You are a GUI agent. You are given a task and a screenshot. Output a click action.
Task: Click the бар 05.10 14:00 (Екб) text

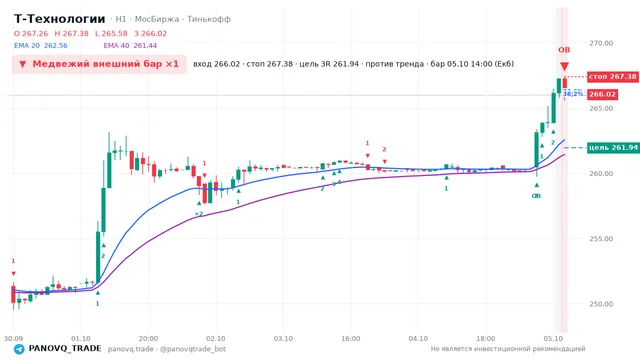472,64
